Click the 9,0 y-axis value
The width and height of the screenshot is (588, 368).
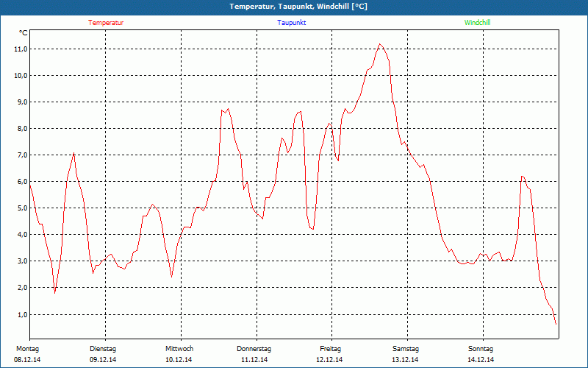pos(21,102)
